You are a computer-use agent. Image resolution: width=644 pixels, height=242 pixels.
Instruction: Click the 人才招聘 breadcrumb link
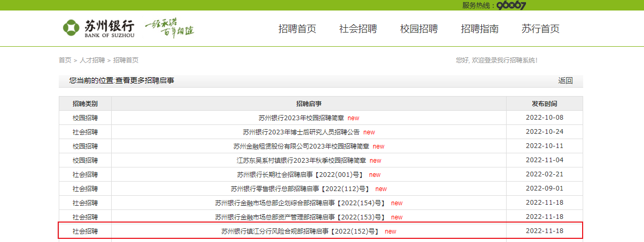(x=92, y=60)
